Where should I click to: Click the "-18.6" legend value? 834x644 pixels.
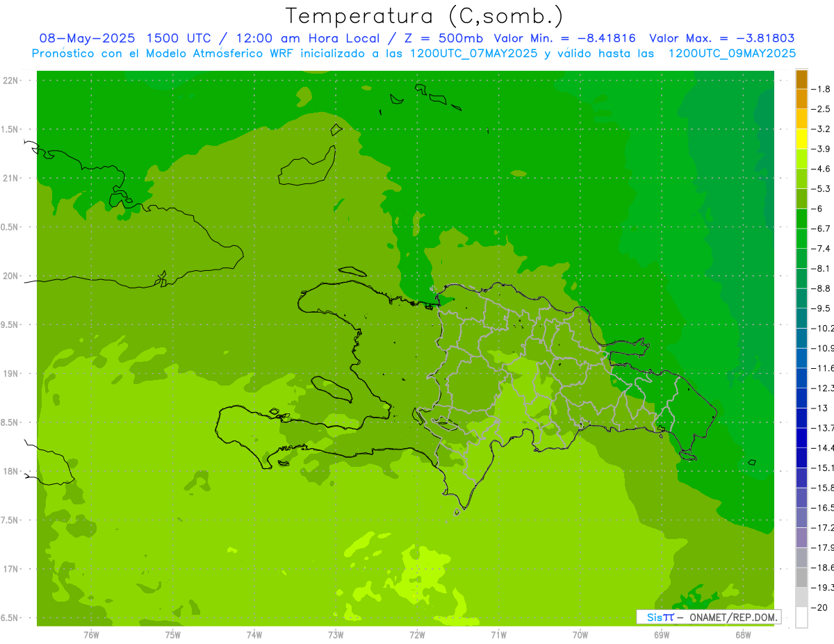[x=824, y=567]
